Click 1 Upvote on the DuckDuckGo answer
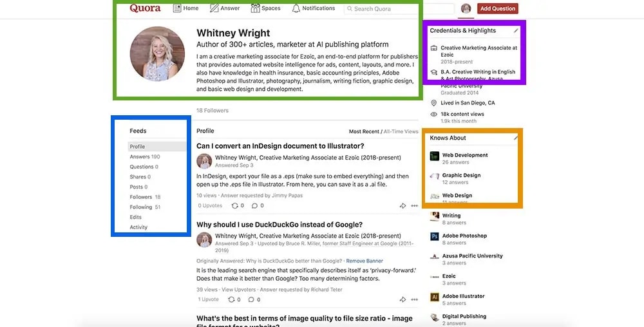Screen dimensions: 644x327 click(x=208, y=299)
